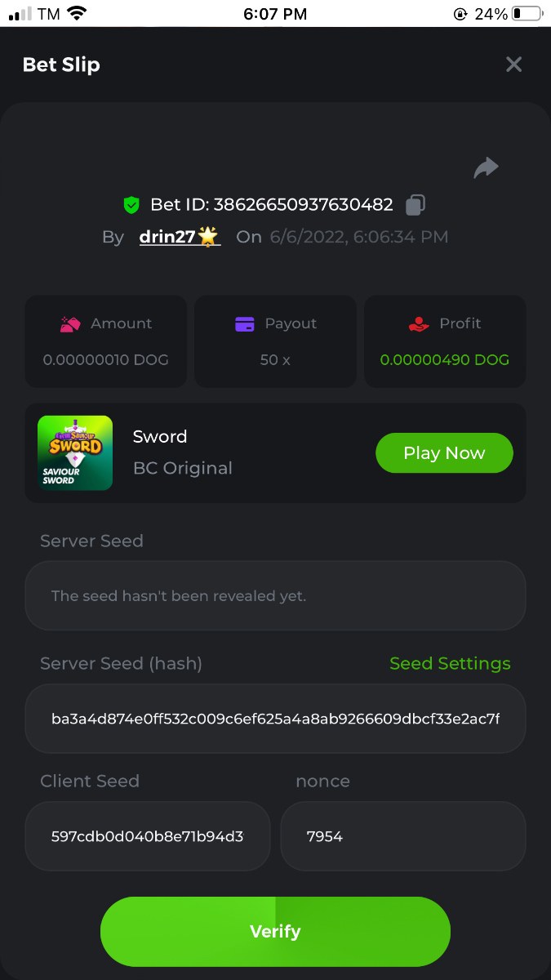Tap the Wi-Fi icon in status bar
The height and width of the screenshot is (980, 551).
(77, 14)
